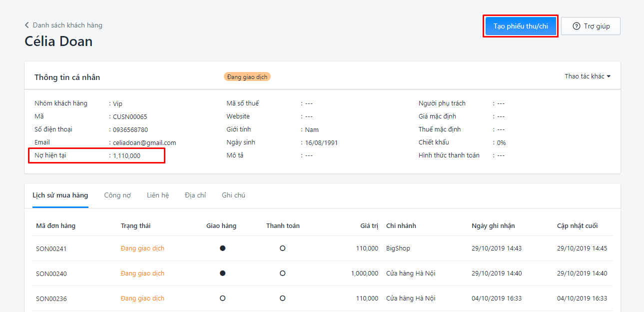Go to the Ghi chú tab
The image size is (644, 312).
(x=233, y=195)
